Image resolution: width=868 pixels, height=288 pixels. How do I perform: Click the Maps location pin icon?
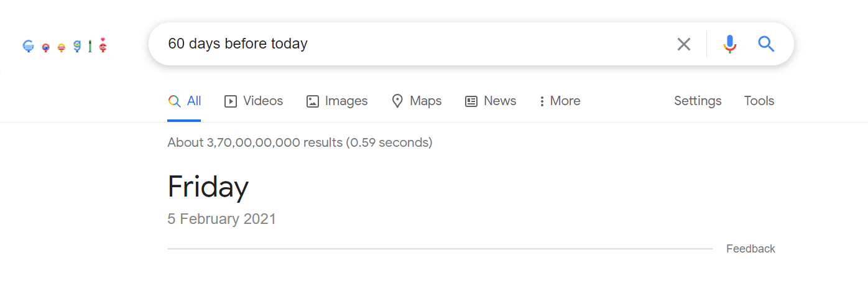pos(397,101)
